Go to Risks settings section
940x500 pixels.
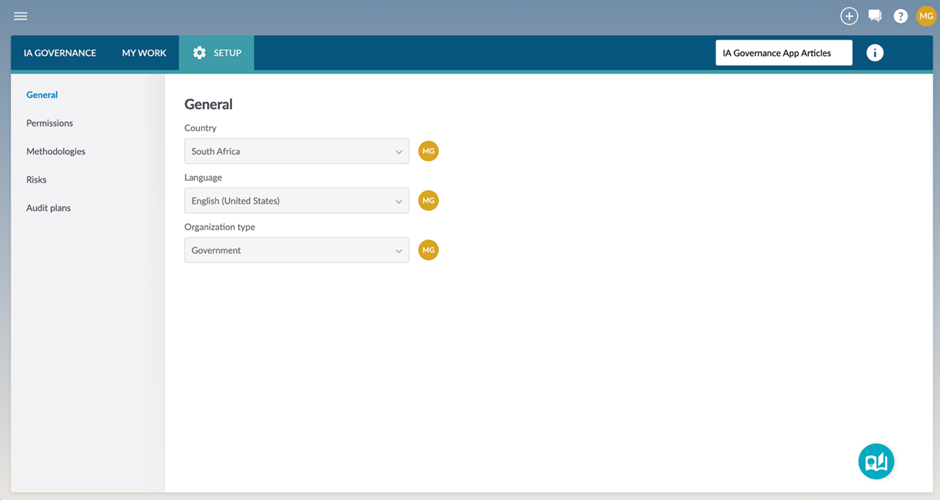pyautogui.click(x=36, y=180)
